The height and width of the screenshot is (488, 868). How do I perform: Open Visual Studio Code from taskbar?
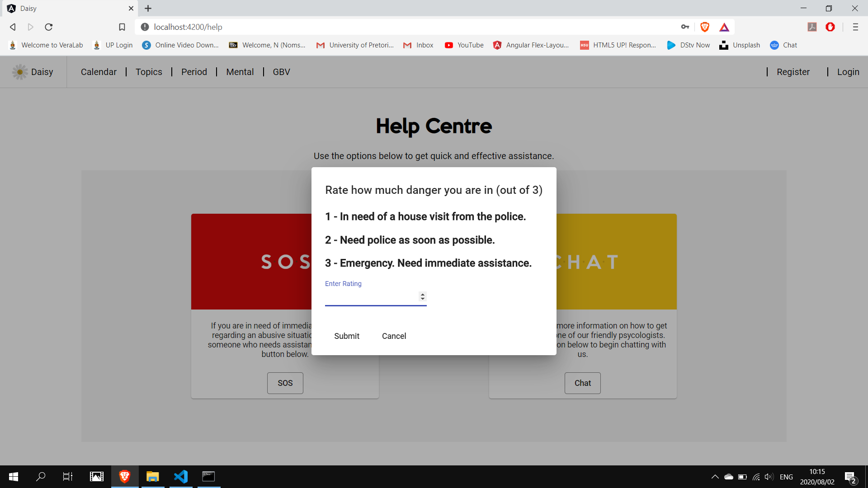tap(181, 476)
